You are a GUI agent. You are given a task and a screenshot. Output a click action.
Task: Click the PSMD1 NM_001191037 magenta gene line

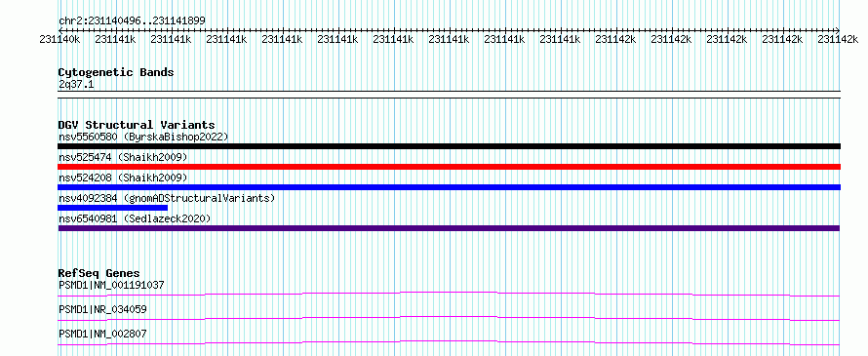(449, 294)
